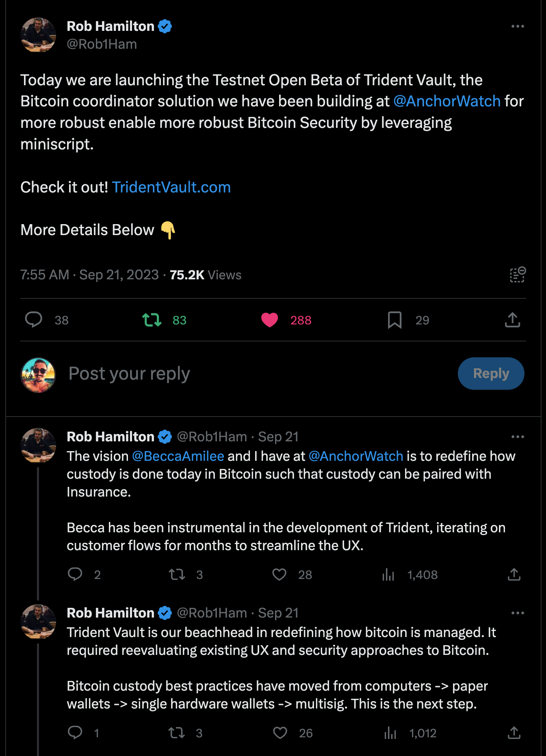Share the tweet with 1,012 views
Image resolution: width=546 pixels, height=756 pixels.
[514, 733]
